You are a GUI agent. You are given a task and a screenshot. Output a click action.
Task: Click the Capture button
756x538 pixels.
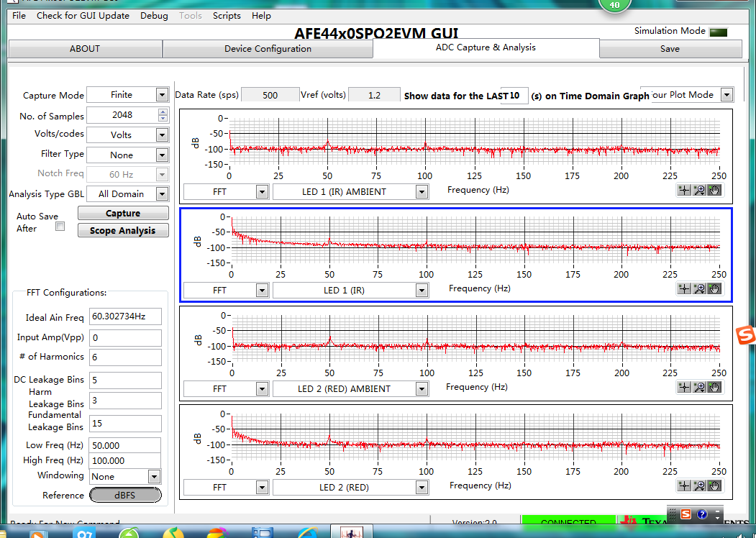pyautogui.click(x=123, y=213)
